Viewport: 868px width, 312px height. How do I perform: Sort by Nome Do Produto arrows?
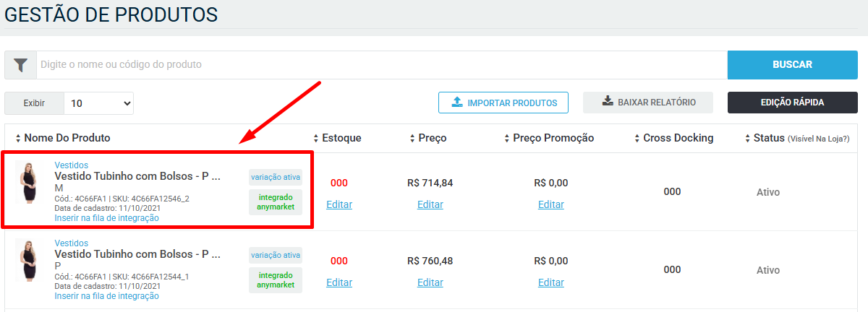[18, 138]
